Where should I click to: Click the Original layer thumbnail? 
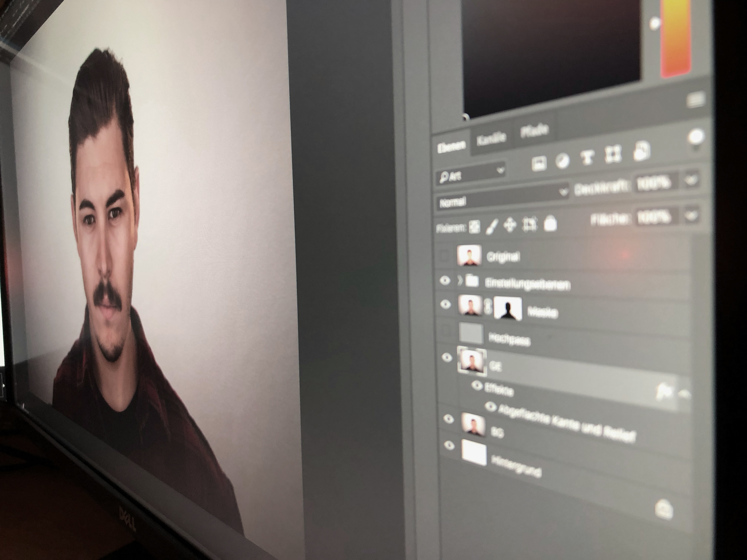pos(469,255)
